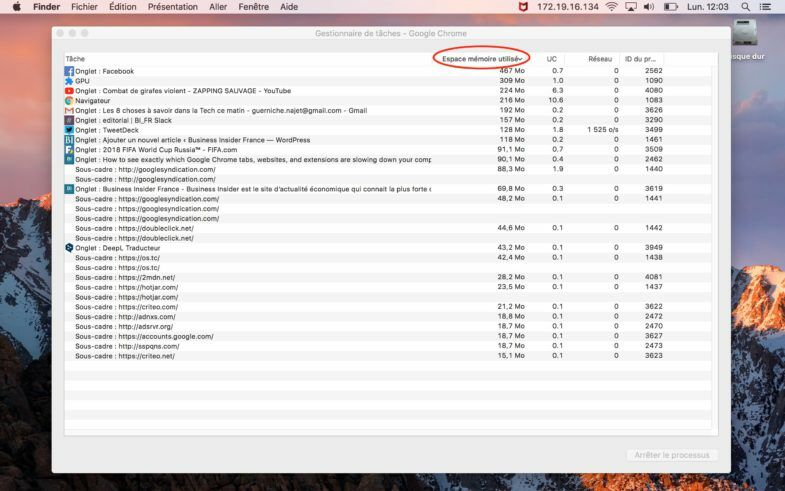Select the '2018 FIFA World Cup Russia' row

coord(387,150)
